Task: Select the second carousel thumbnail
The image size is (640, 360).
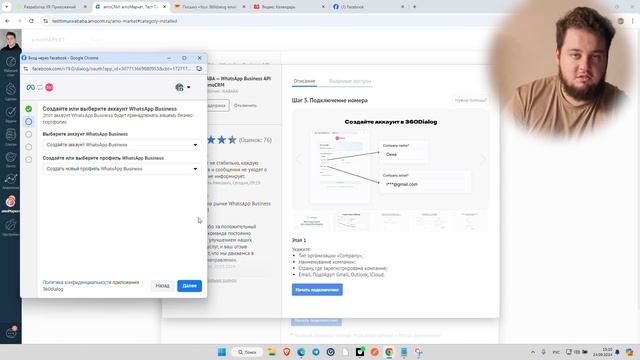Action: click(351, 222)
